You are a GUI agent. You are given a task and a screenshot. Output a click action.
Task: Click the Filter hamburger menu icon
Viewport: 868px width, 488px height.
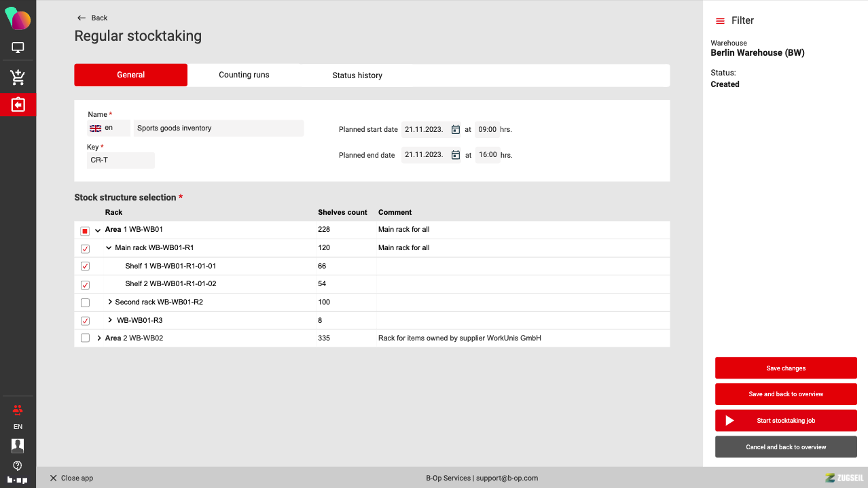[720, 21]
